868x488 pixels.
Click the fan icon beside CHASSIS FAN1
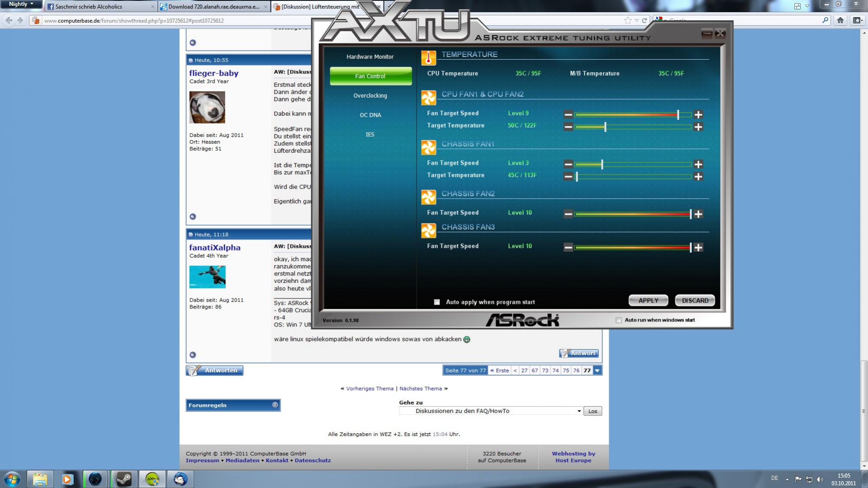(428, 147)
